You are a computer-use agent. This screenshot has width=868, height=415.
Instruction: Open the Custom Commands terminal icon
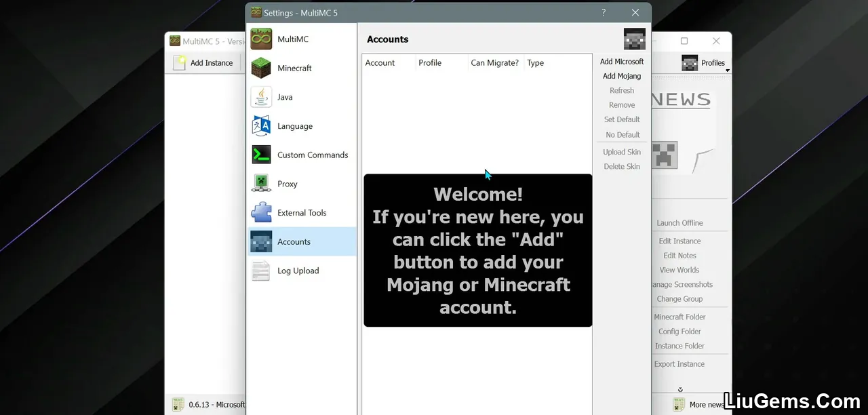tap(261, 155)
